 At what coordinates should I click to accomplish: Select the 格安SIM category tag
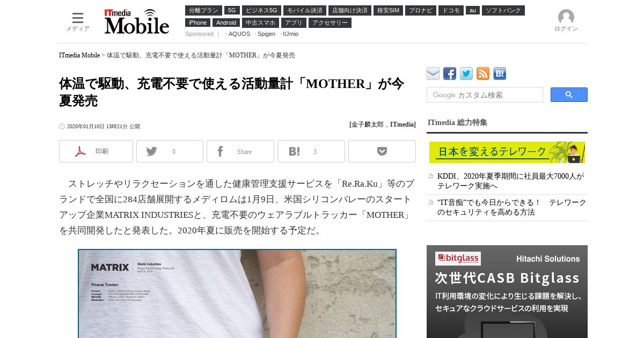[x=388, y=10]
